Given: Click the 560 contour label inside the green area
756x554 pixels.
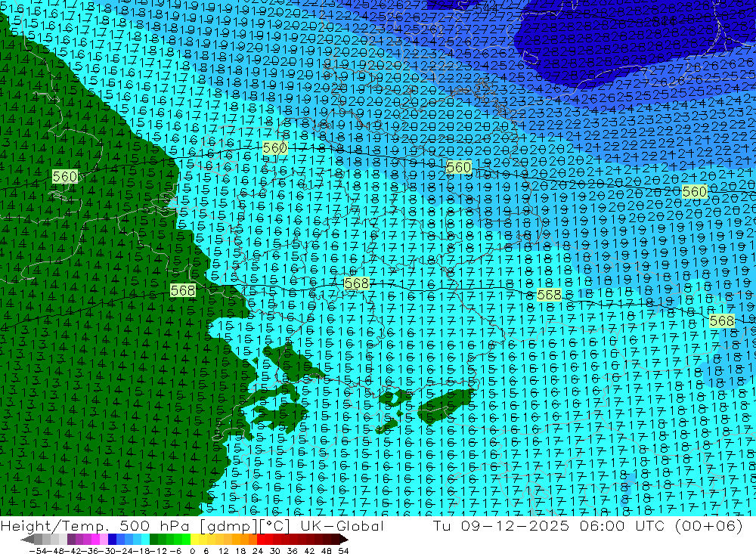Looking at the screenshot, I should tap(65, 176).
